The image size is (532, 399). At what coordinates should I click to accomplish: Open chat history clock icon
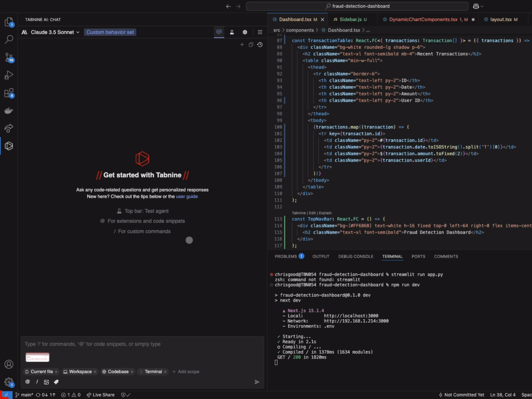click(260, 45)
